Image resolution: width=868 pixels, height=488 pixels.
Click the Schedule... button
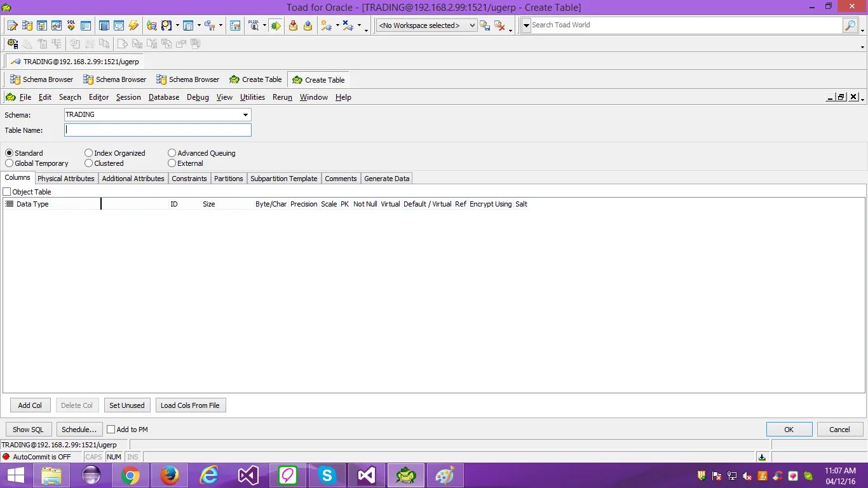(x=79, y=430)
